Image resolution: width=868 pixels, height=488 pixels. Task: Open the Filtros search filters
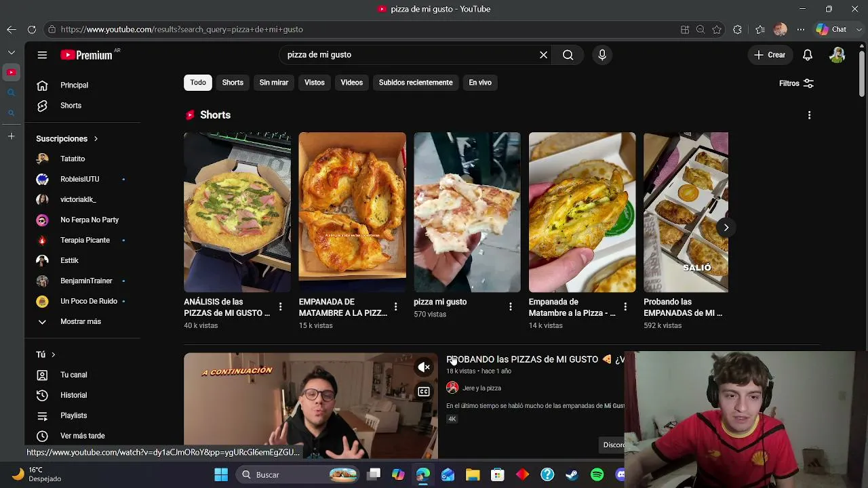[796, 83]
